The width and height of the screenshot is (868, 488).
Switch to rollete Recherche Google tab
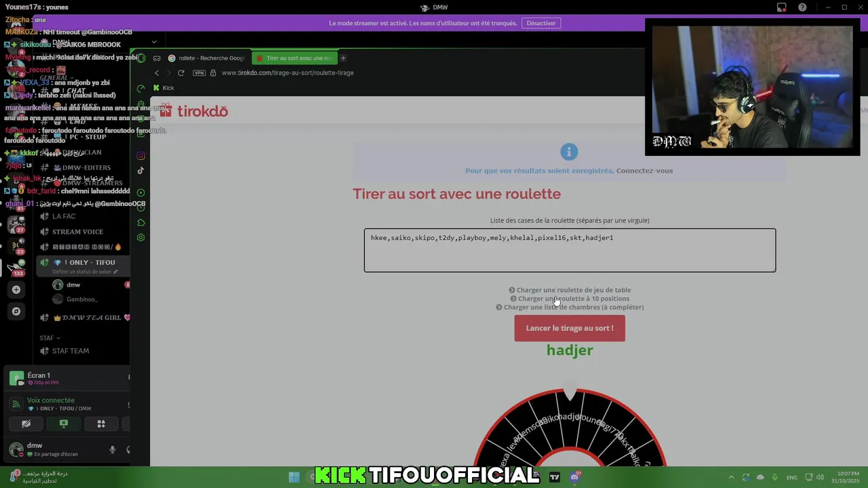(207, 58)
